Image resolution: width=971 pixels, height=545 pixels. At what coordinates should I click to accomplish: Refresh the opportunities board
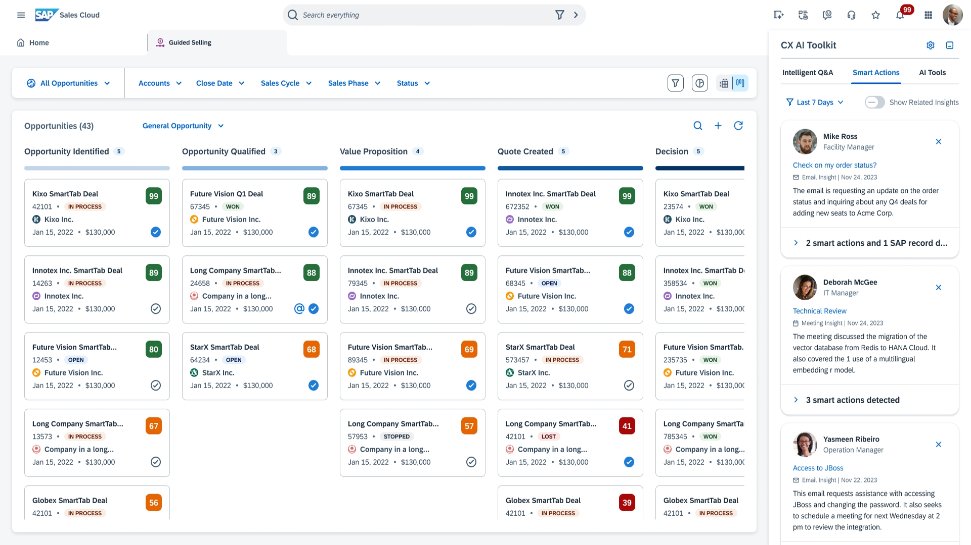coord(738,126)
